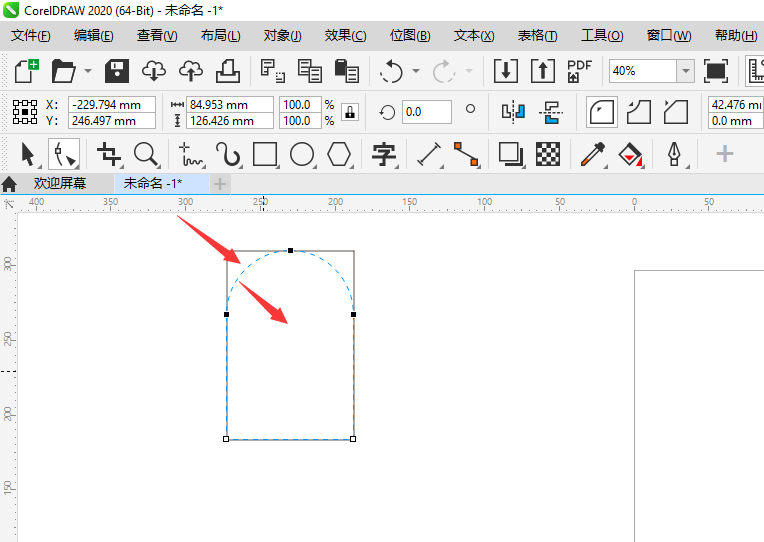
Task: Select the scalloped corner style
Action: point(639,112)
